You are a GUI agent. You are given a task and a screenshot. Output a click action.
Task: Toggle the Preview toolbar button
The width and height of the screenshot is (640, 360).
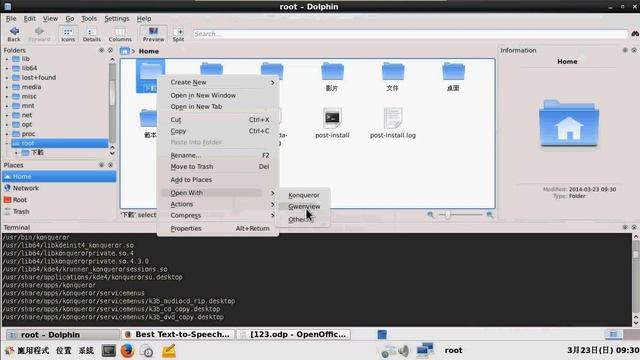(x=153, y=34)
